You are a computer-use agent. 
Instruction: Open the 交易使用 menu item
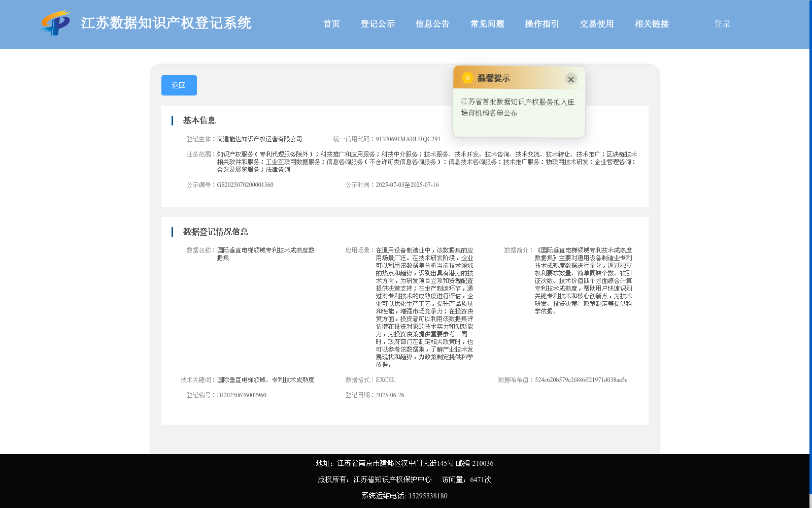[x=597, y=24]
